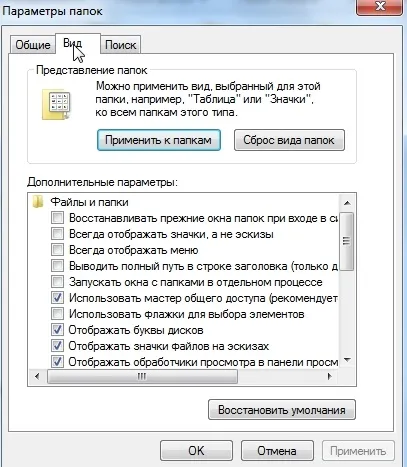Select the Файлы и папки tree item
Image resolution: width=407 pixels, height=467 pixels.
[89, 202]
